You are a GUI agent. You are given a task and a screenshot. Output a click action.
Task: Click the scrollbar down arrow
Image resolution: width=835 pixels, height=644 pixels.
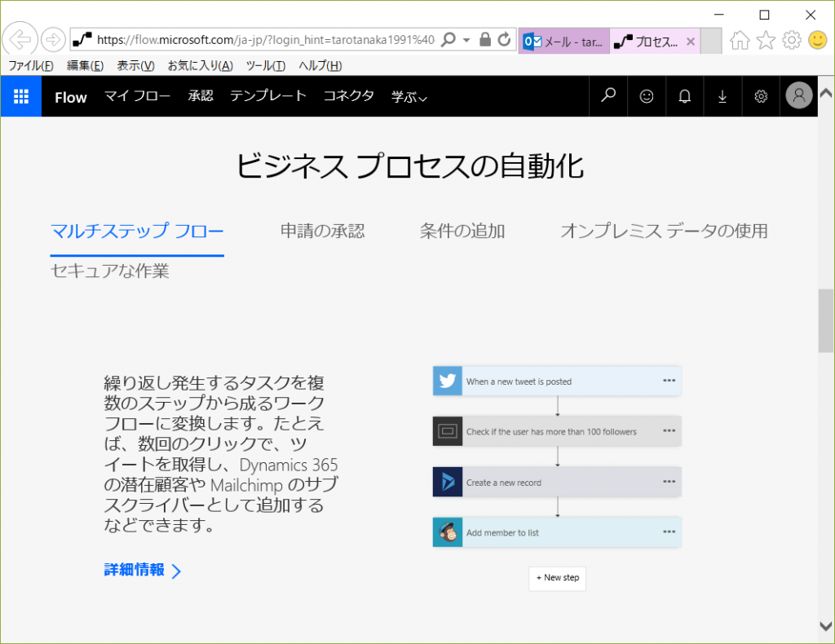point(825,626)
